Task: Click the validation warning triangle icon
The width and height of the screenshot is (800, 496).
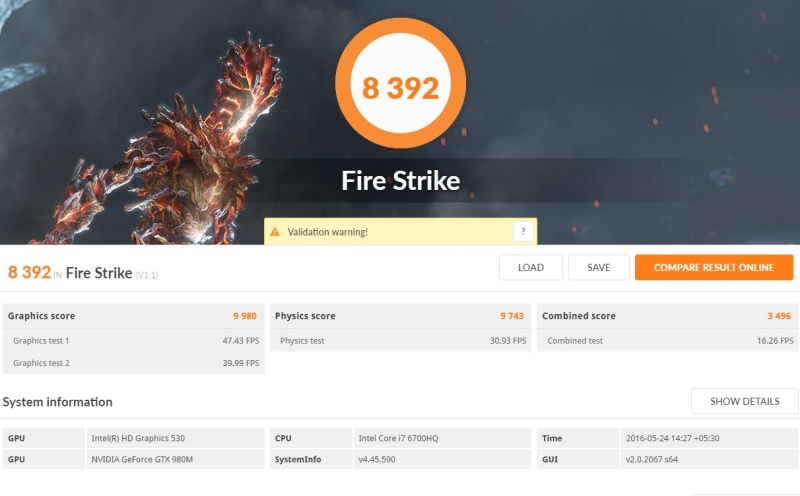Action: coord(275,232)
